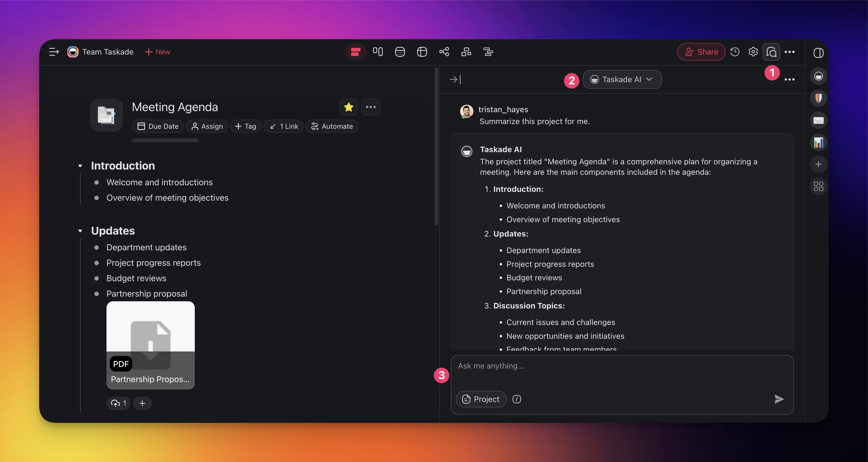
Task: Open the Mind Map view icon
Action: click(x=444, y=52)
